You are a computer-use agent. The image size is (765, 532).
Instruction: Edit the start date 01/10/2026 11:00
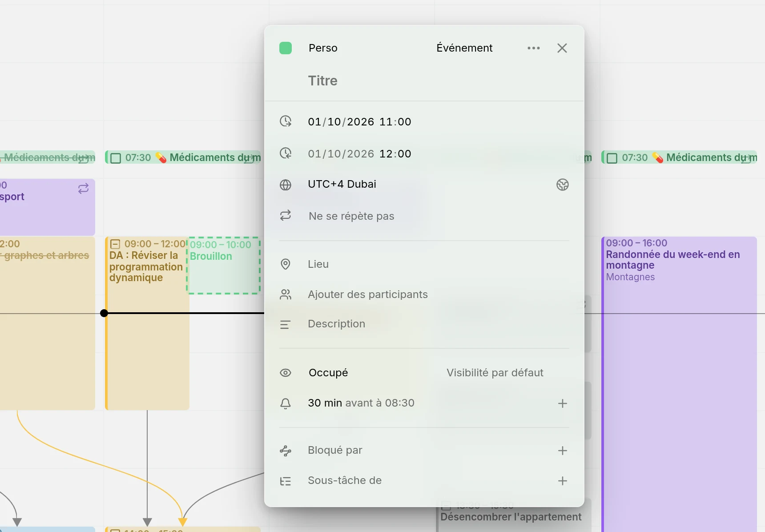point(359,122)
